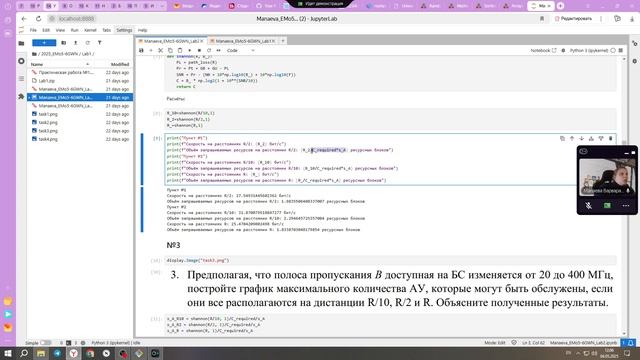The width and height of the screenshot is (640, 360).
Task: Select task3.png file
Action: [80, 131]
